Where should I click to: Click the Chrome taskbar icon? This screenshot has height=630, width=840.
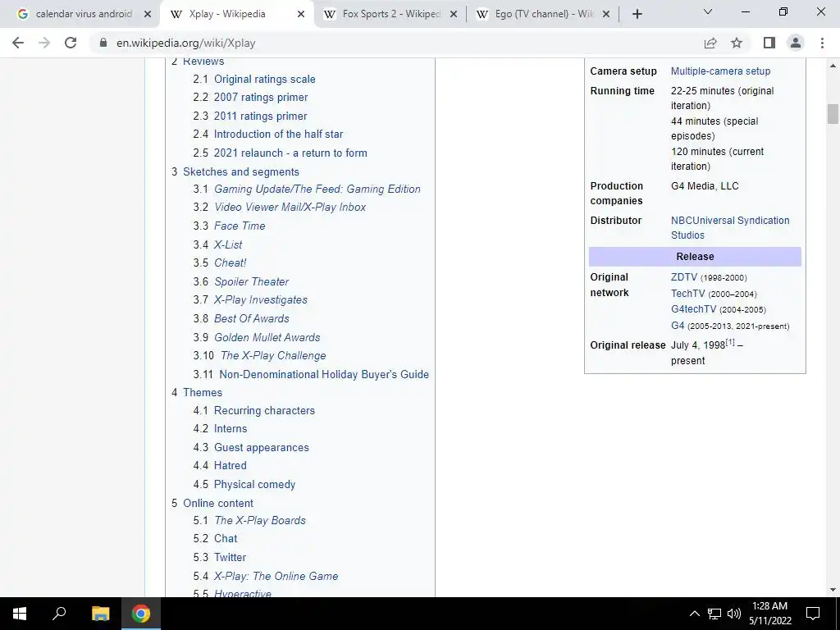[141, 614]
